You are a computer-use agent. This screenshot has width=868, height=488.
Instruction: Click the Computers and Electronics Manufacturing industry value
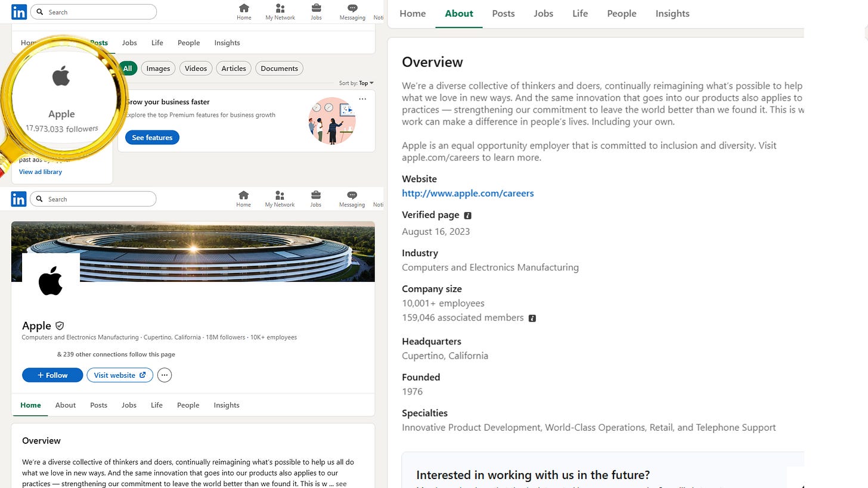pyautogui.click(x=490, y=268)
